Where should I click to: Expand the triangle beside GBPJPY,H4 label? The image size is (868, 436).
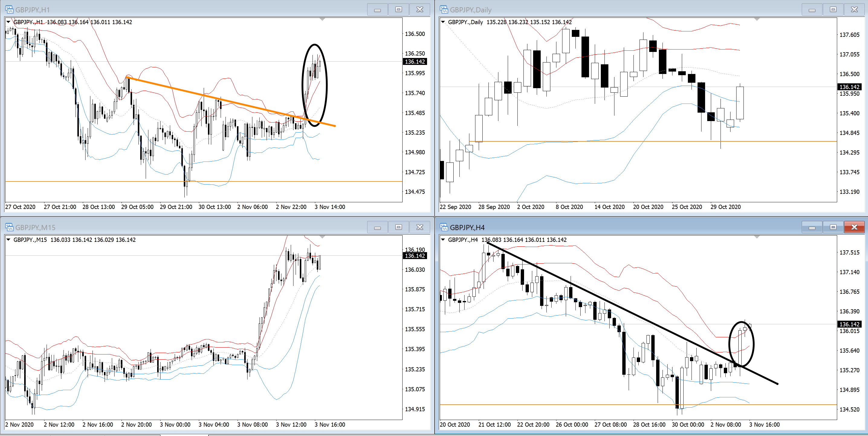pyautogui.click(x=443, y=239)
